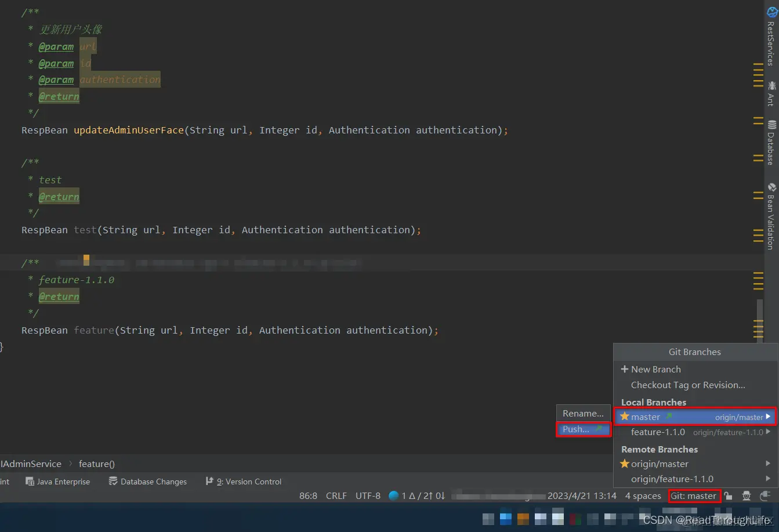Choose Rename... from the branch submenu
The width and height of the screenshot is (779, 532).
[583, 413]
